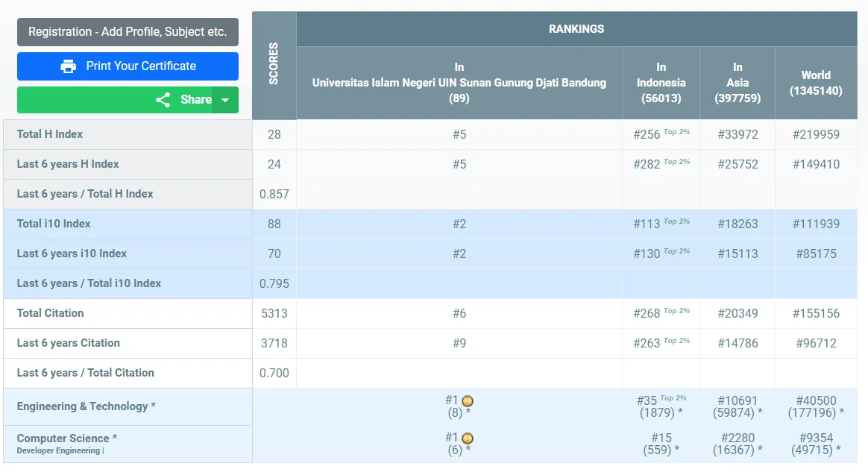The image size is (868, 472).
Task: Click Top 2% badge beside #256 ranking
Action: tap(676, 132)
